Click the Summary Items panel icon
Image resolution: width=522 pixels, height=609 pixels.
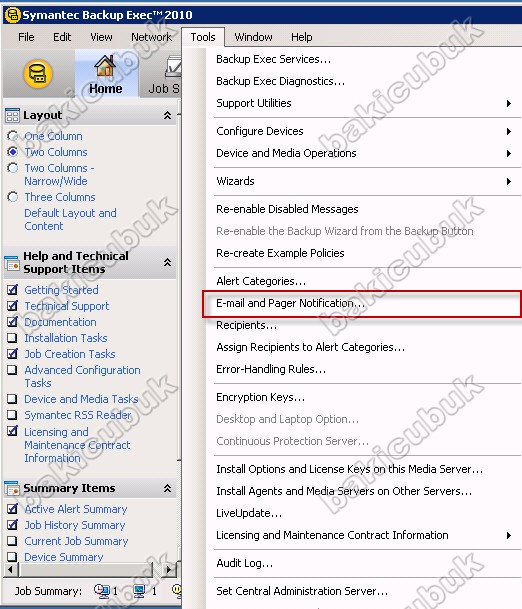12,488
